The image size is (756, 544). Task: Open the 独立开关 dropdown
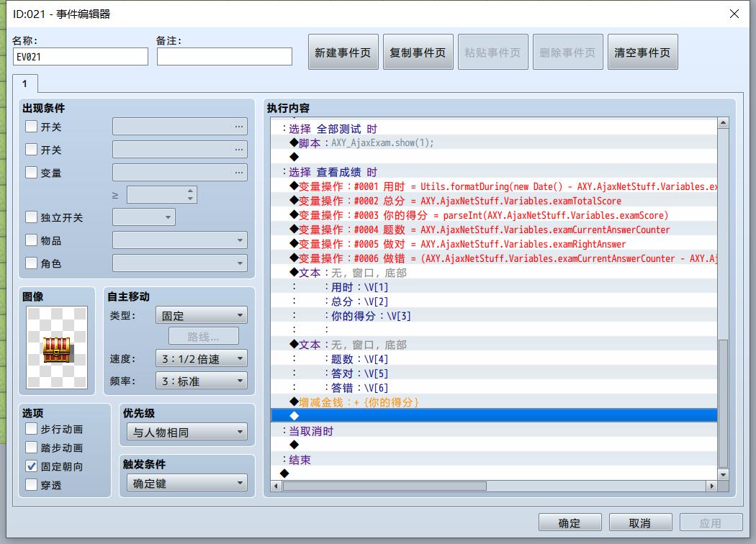[144, 217]
